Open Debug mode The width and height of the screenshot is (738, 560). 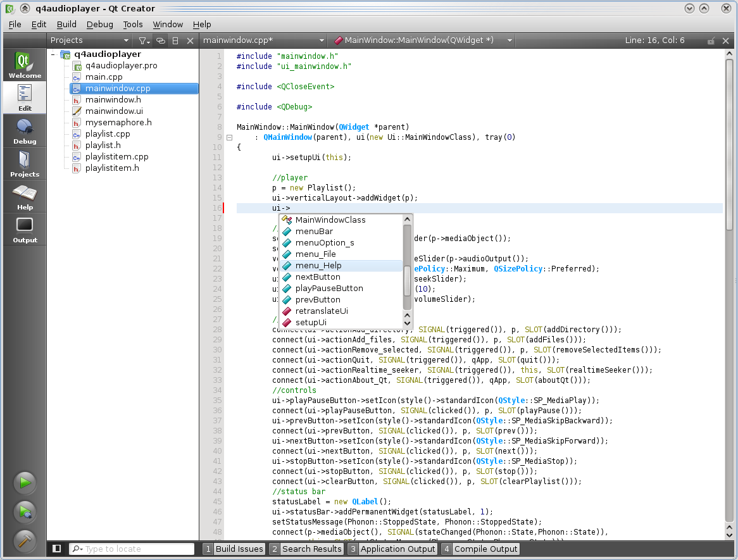[25, 131]
